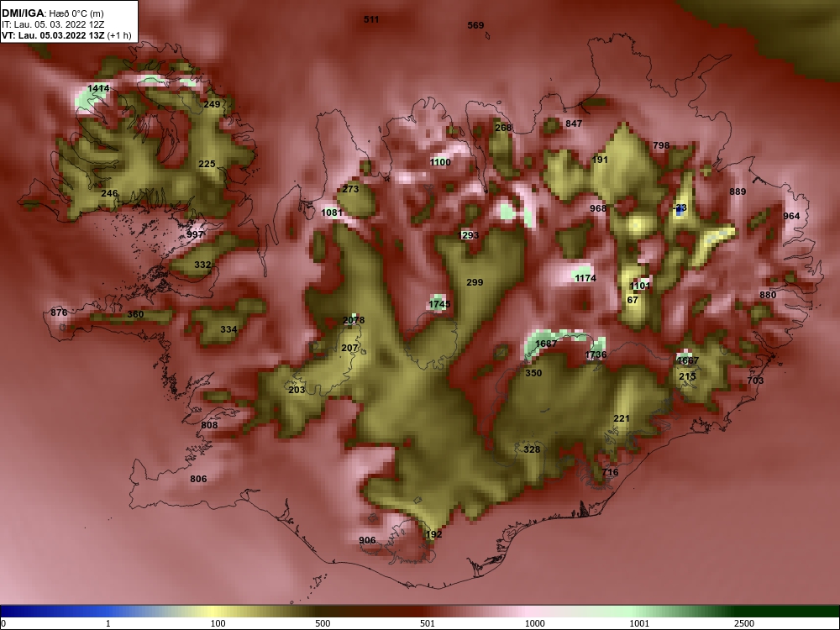This screenshot has height=630, width=840.
Task: Click the 207 value label
Action: 349,348
